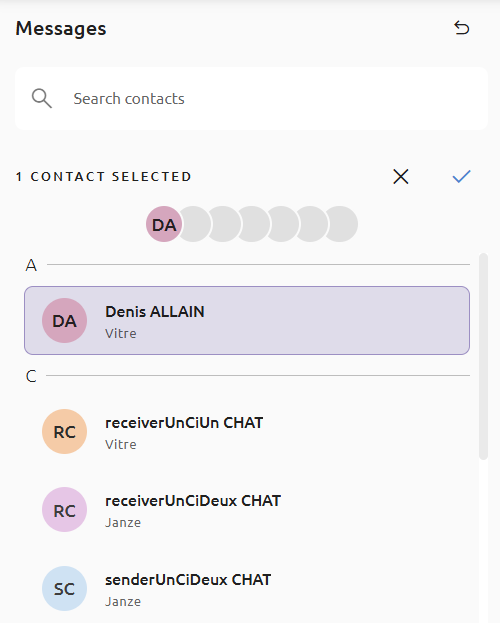Remove the DA chip from selected contacts

164,224
